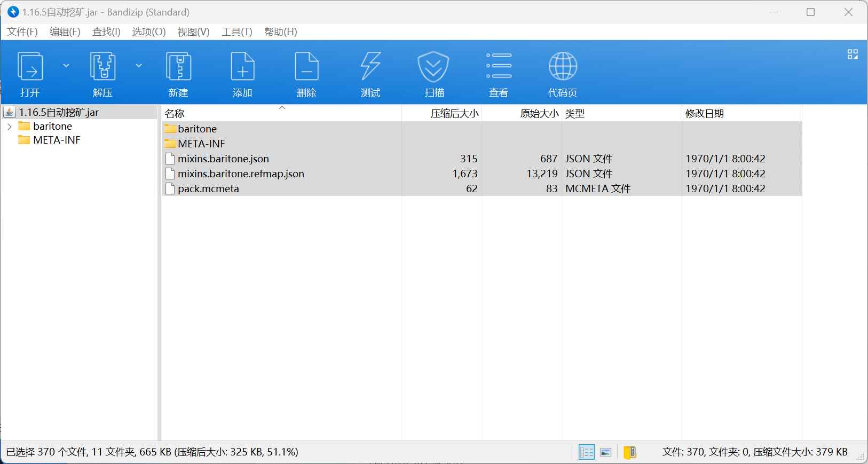Open the 视图(V) menu
The height and width of the screenshot is (464, 868).
(193, 32)
